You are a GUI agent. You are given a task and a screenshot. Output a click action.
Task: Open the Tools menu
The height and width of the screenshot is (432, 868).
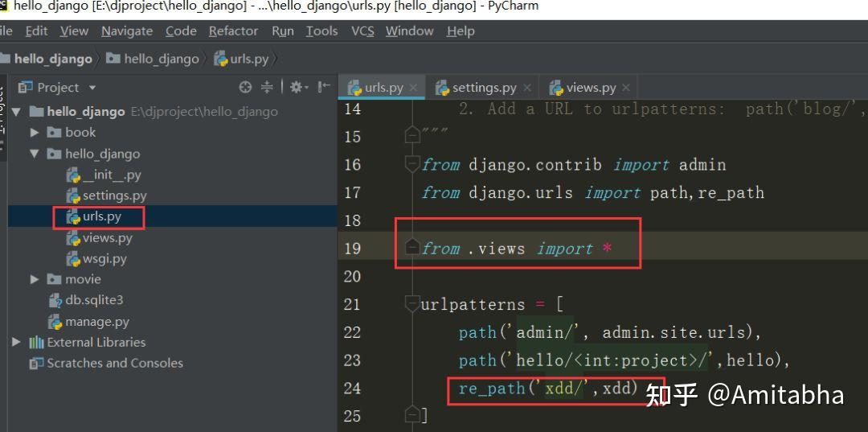[321, 31]
